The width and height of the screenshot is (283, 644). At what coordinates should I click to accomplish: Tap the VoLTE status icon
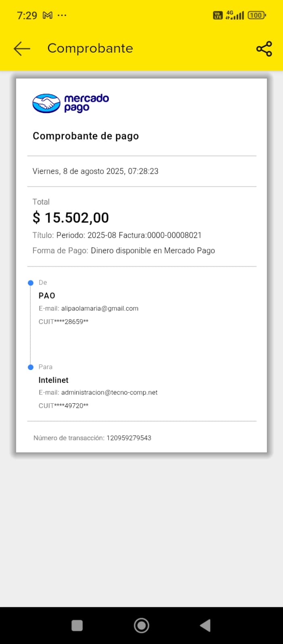218,15
